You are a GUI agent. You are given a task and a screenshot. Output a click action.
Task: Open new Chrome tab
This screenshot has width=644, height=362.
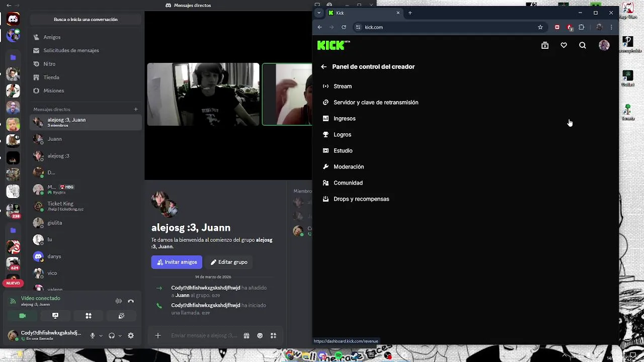click(x=410, y=13)
